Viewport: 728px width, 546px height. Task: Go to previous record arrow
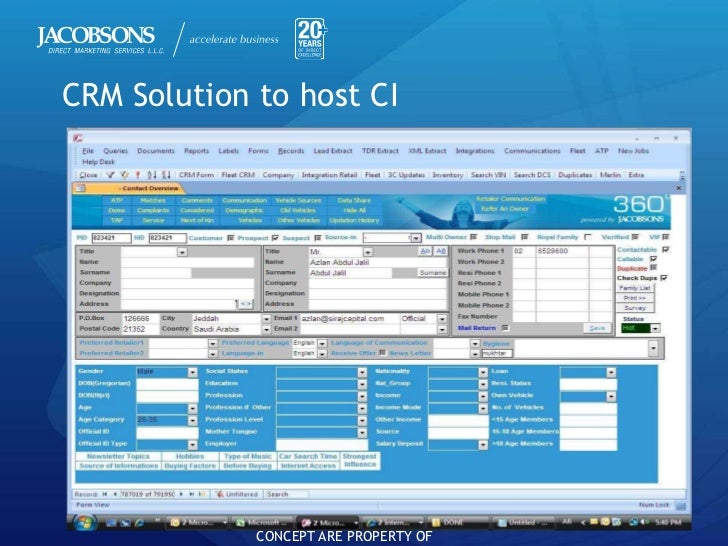115,494
